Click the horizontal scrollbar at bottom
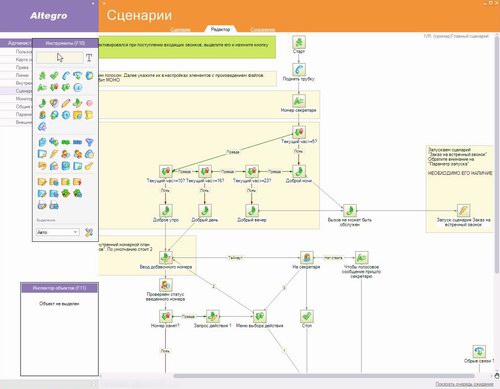Image resolution: width=500 pixels, height=389 pixels. [x=323, y=376]
